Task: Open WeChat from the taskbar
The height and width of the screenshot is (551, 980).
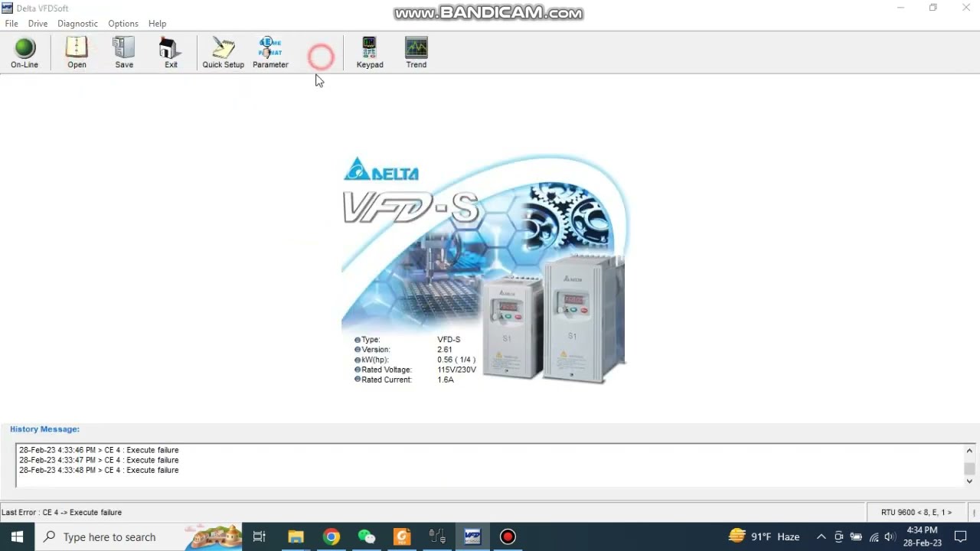Action: coord(366,536)
